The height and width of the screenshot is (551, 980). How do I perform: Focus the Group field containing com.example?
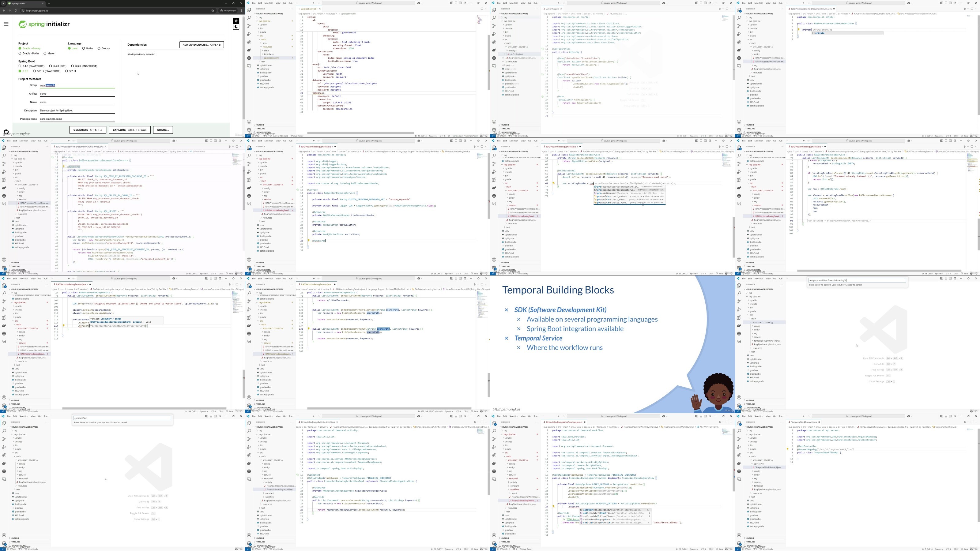pos(77,85)
